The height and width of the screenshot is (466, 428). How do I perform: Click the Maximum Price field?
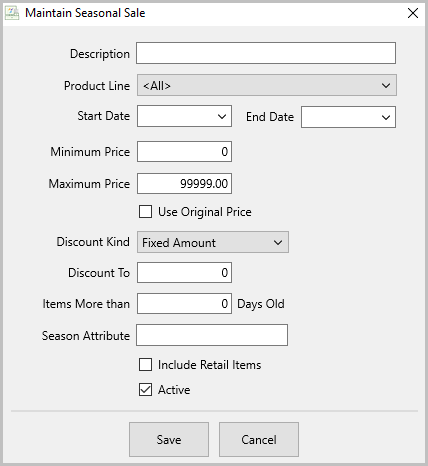click(184, 183)
